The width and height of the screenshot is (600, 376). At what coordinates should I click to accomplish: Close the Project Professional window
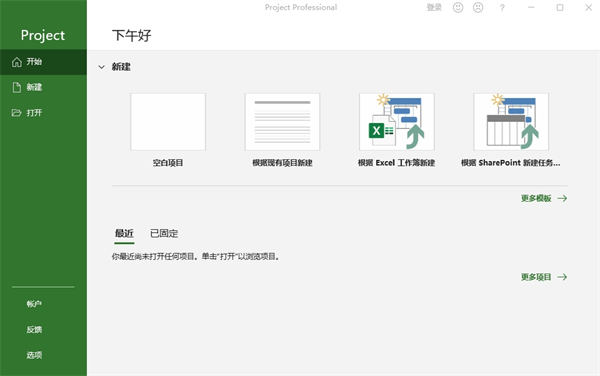pos(589,7)
